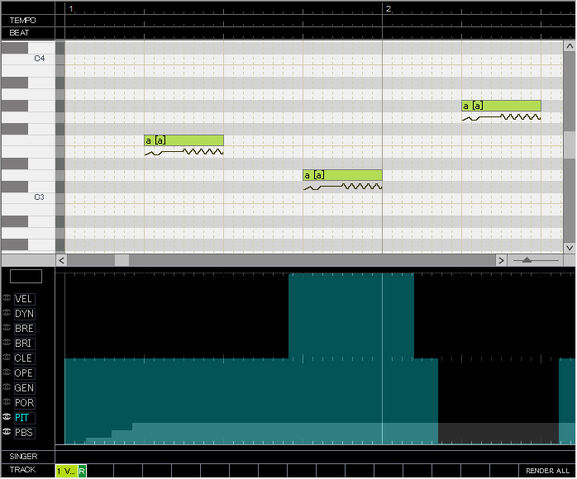577x479 pixels.
Task: Click the piano roll scroll down arrow
Action: tap(569, 248)
